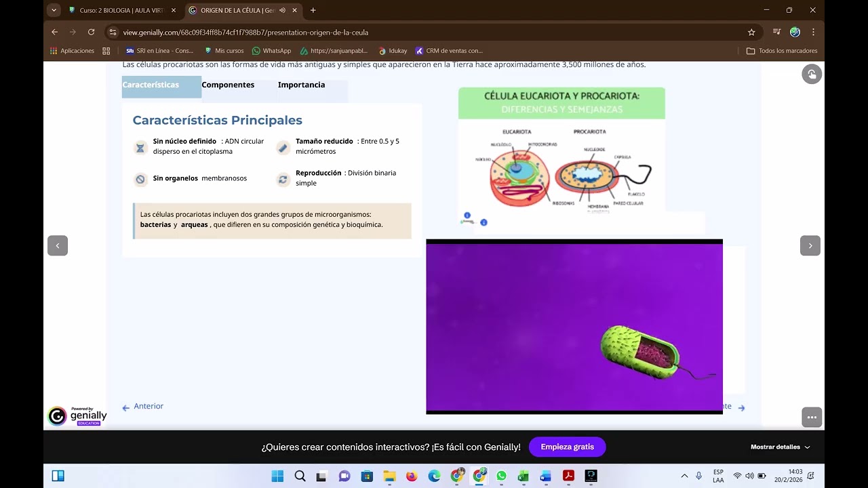Open the Chrome three-dot menu
This screenshot has height=488, width=868.
813,32
